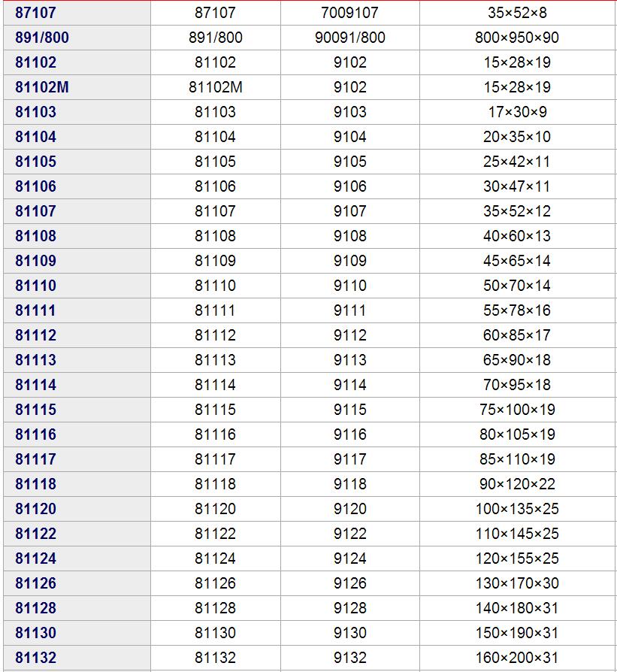Viewport: 617px width, 672px height.
Task: Open the 81110 bearing link
Action: point(35,286)
